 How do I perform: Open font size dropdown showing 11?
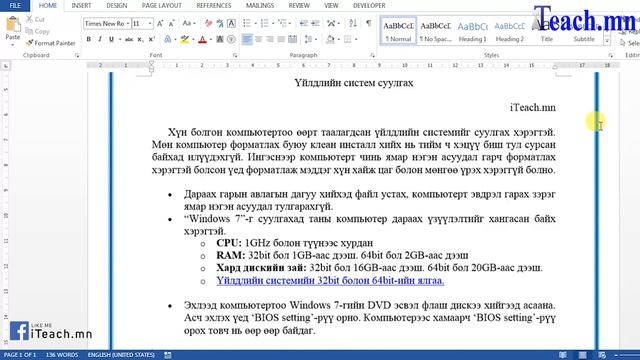click(150, 24)
